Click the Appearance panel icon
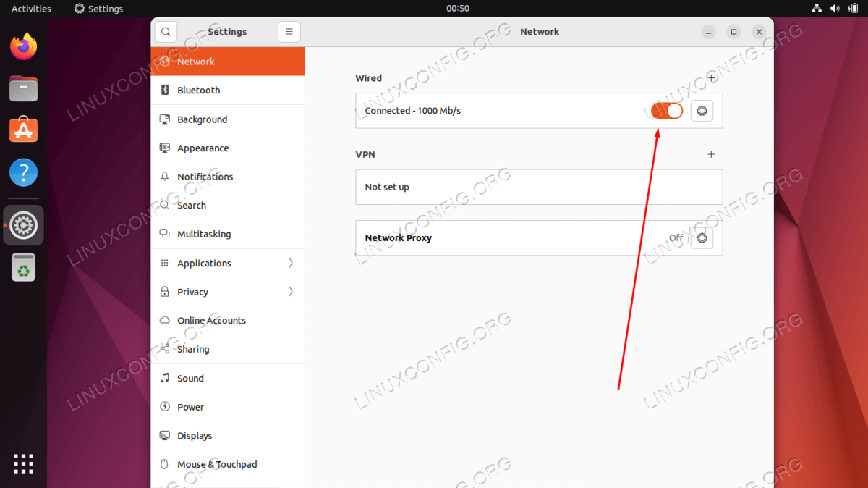The height and width of the screenshot is (488, 868). point(164,148)
